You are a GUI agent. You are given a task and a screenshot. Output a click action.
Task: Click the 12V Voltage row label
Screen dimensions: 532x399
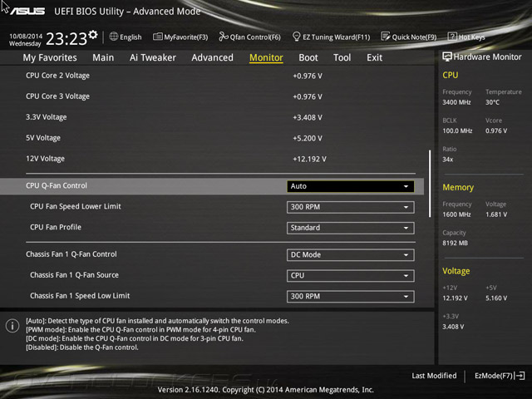pos(45,159)
